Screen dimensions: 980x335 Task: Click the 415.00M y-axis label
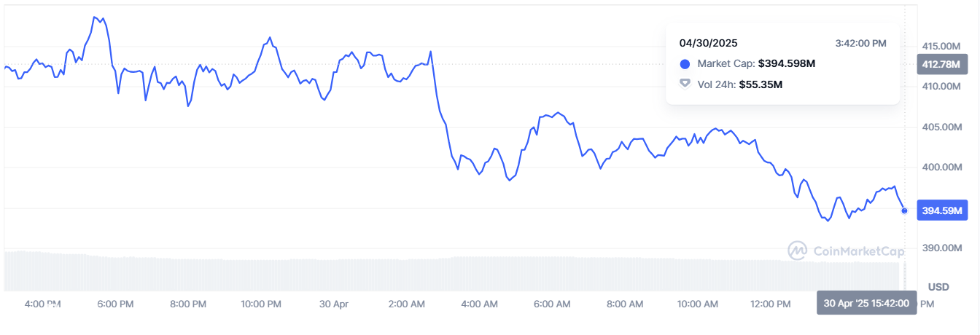tap(942, 46)
